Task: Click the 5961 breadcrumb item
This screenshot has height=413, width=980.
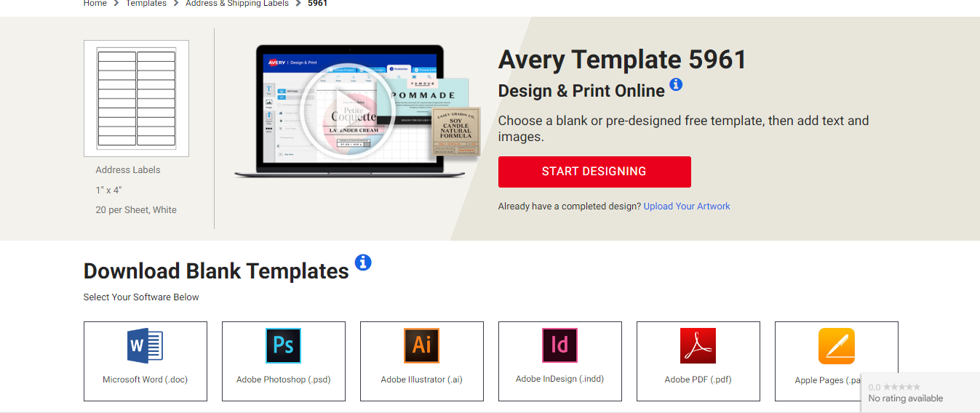Action: 317,4
